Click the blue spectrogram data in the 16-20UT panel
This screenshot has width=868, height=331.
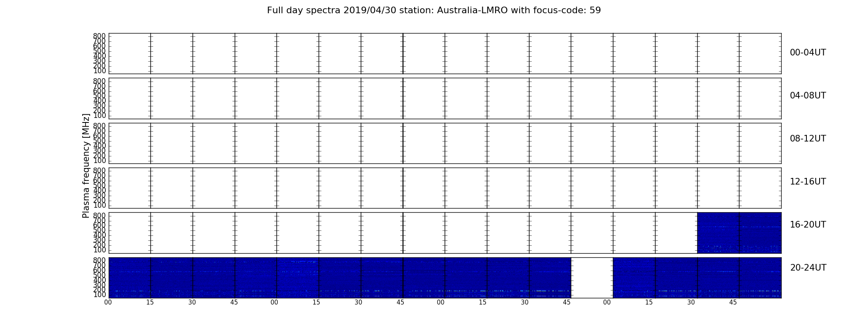click(739, 233)
